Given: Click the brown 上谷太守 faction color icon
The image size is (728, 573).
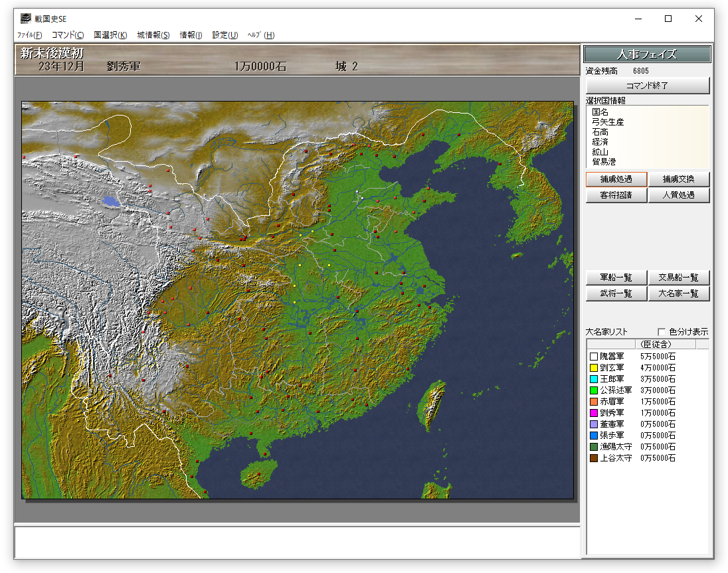Looking at the screenshot, I should (594, 458).
